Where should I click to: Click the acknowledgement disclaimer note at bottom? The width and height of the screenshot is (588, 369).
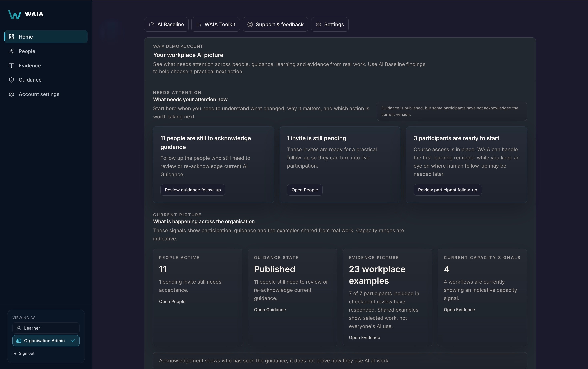[x=340, y=360]
